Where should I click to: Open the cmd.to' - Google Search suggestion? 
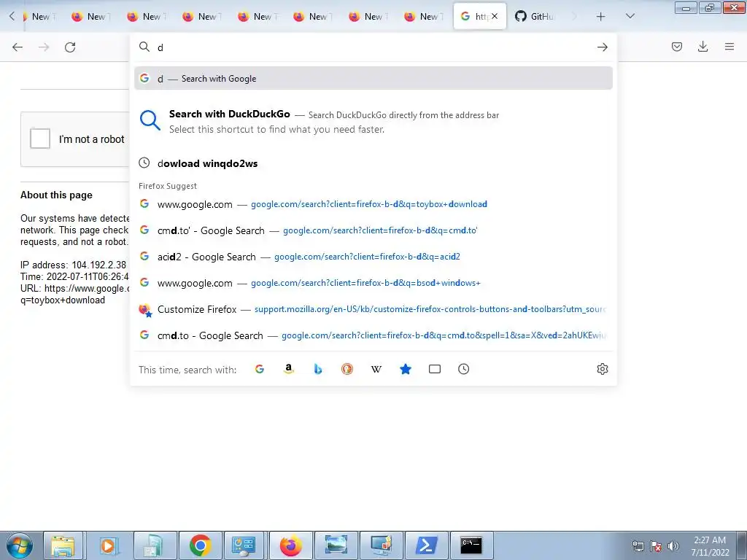coord(373,230)
